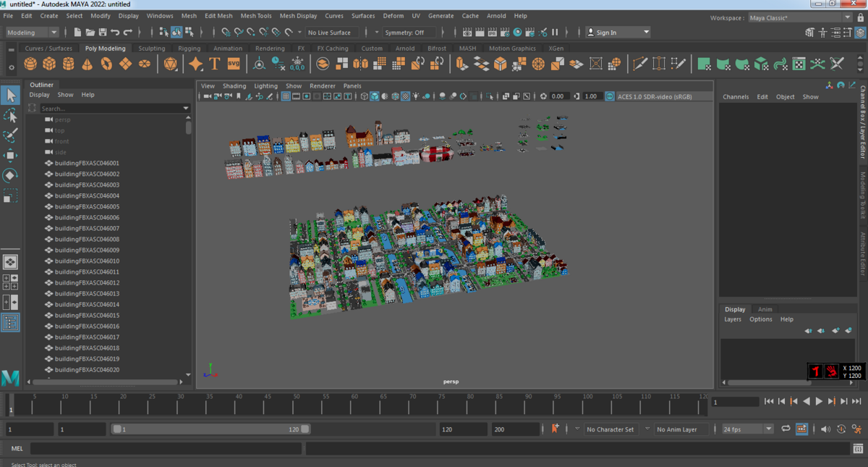Open the Multi-Cut tool shelf icon
The image size is (868, 467).
tap(640, 64)
